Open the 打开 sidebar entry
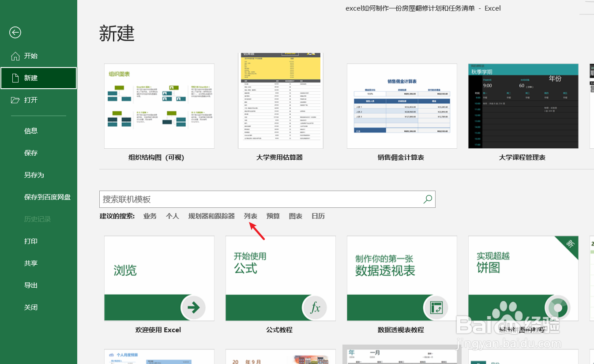Viewport: 594px width, 364px height. (x=38, y=100)
